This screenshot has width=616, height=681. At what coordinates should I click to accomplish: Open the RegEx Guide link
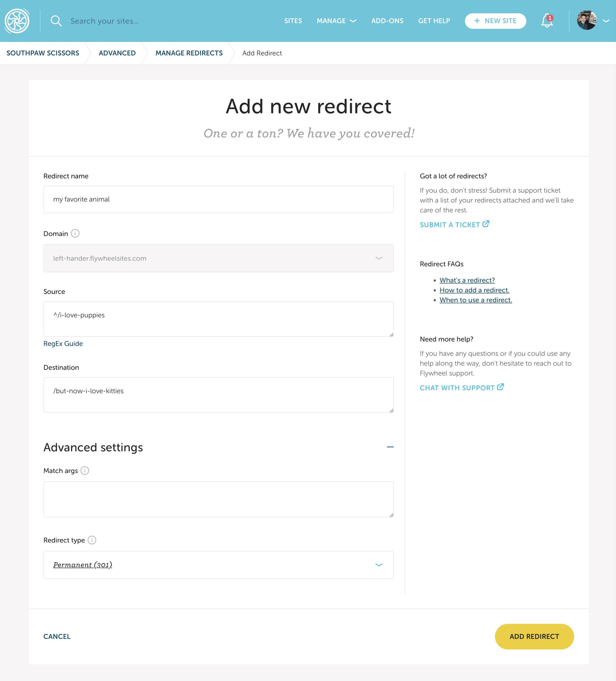coord(63,343)
